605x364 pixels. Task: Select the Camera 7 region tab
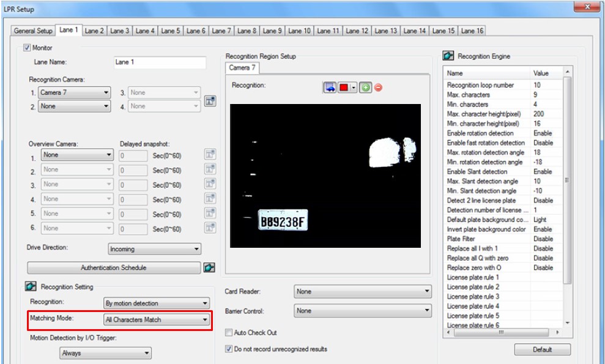242,68
